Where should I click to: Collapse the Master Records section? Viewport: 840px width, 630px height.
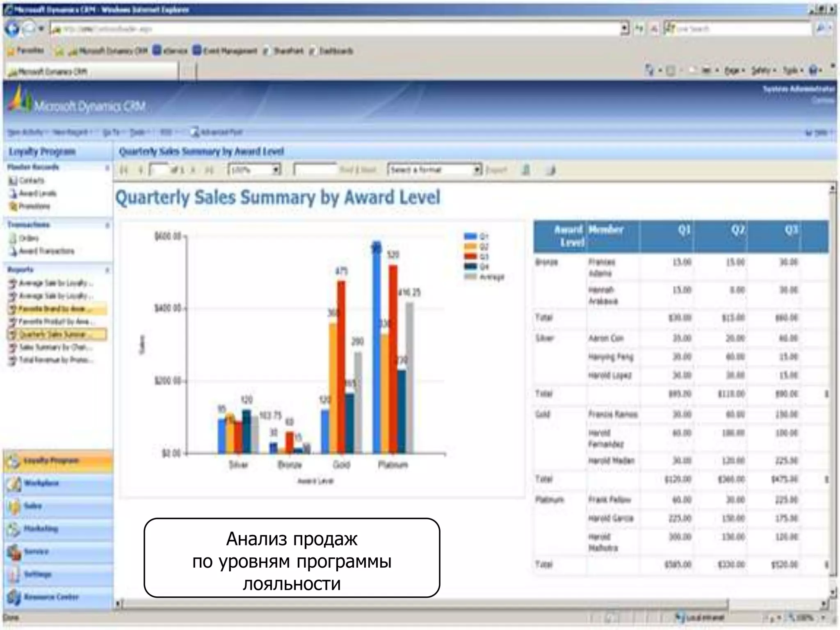point(107,168)
